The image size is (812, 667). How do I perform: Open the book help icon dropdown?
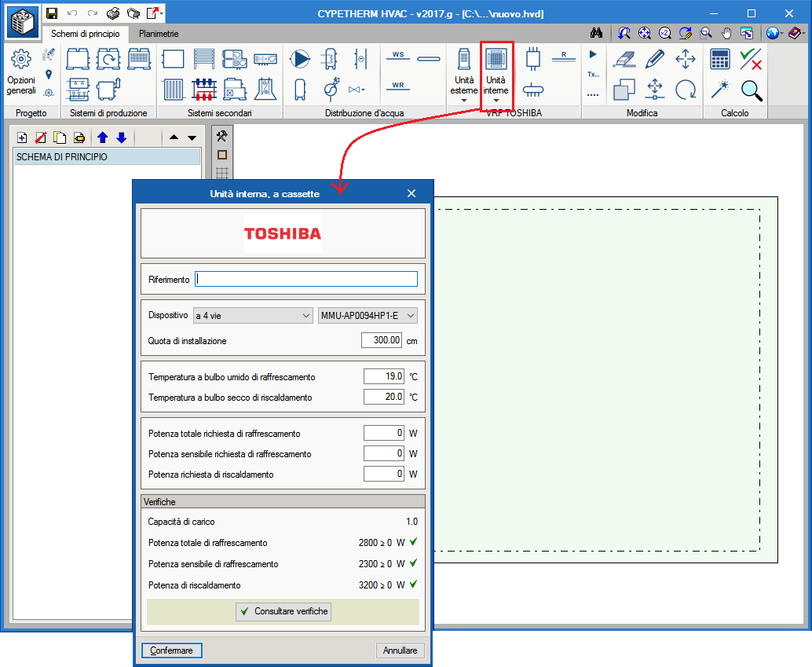[803, 34]
